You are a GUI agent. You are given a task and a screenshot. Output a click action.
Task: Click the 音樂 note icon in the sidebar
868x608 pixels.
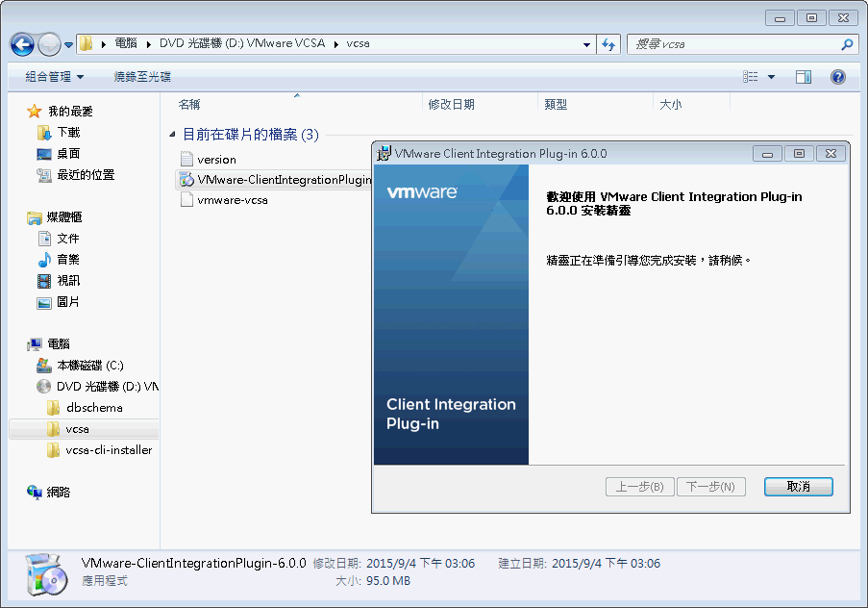click(44, 260)
